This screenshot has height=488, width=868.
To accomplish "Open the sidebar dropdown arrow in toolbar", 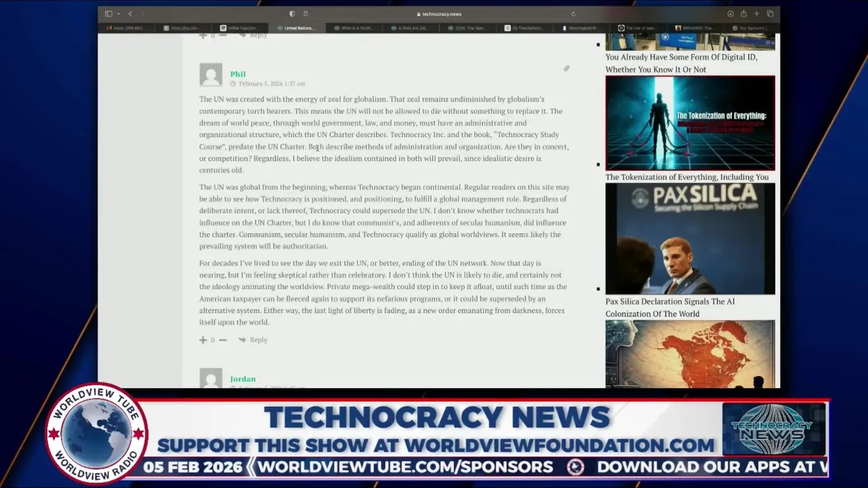I will click(x=118, y=14).
